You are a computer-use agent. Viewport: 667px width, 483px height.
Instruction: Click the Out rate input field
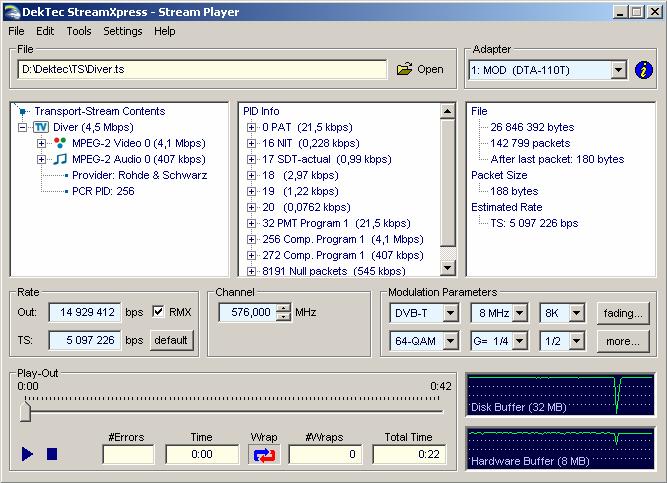[x=85, y=312]
